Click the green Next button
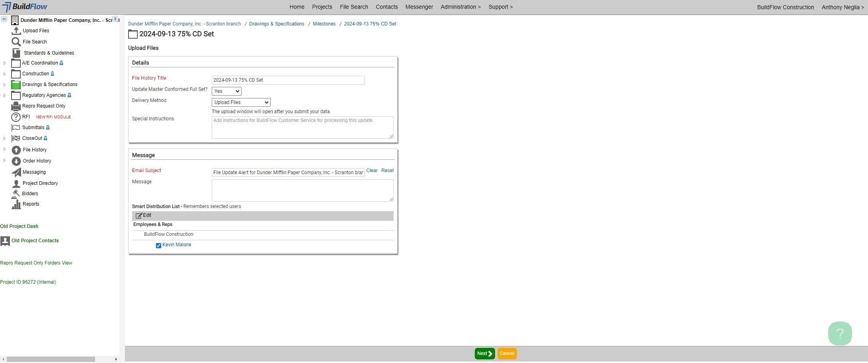 [485, 354]
